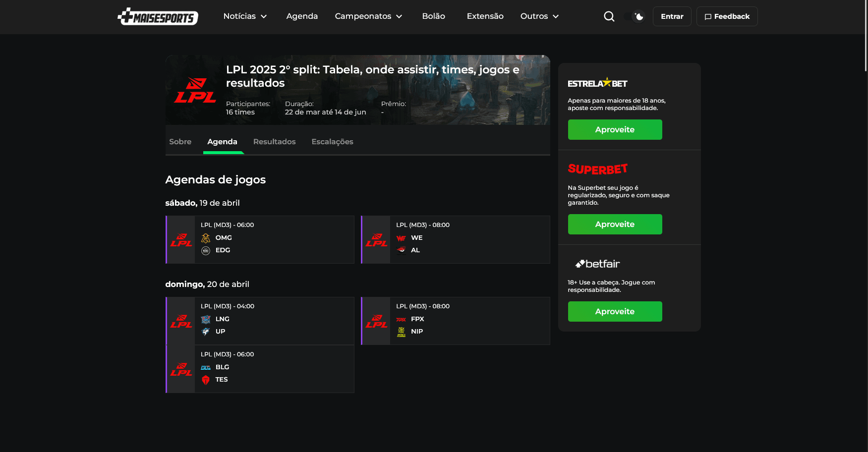Click the EDG team logo
The height and width of the screenshot is (452, 868).
[x=206, y=251]
